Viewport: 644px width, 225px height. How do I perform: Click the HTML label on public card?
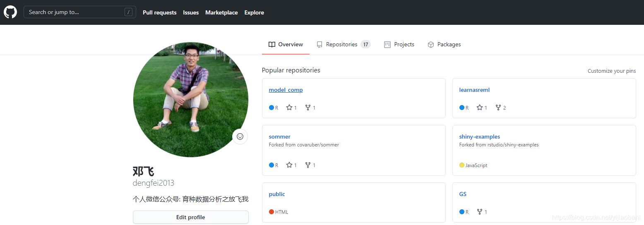(x=282, y=212)
